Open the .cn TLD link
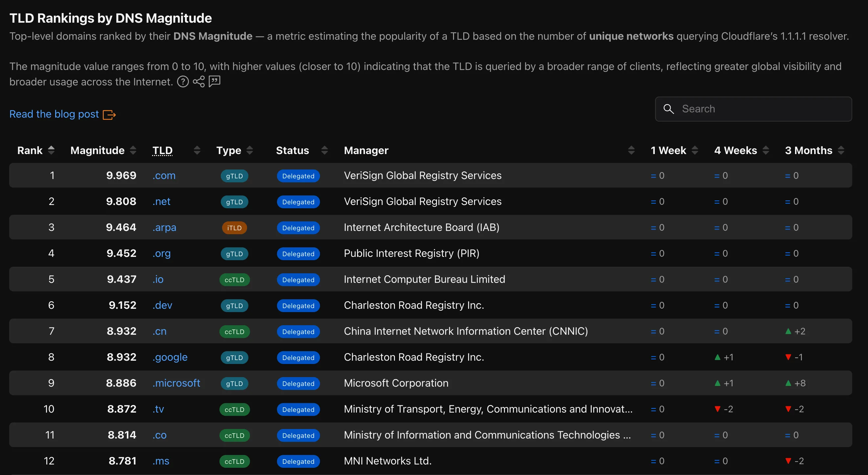868x475 pixels. [x=159, y=331]
